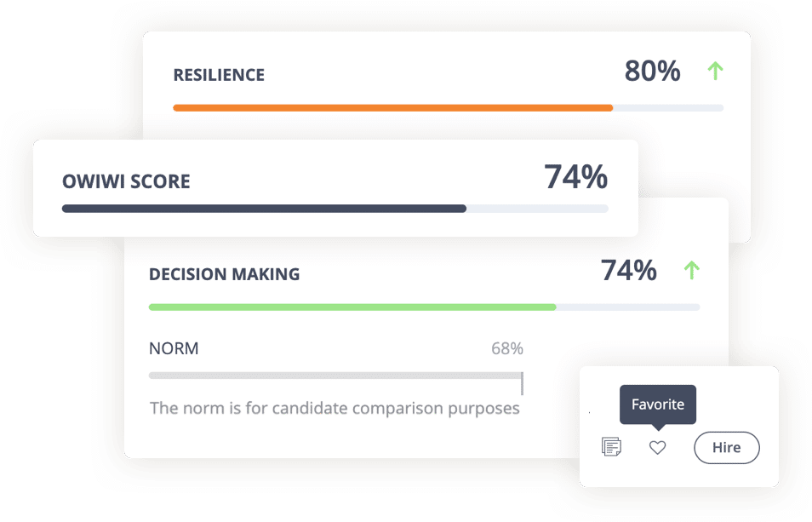Click the 68% Norm value

[506, 348]
